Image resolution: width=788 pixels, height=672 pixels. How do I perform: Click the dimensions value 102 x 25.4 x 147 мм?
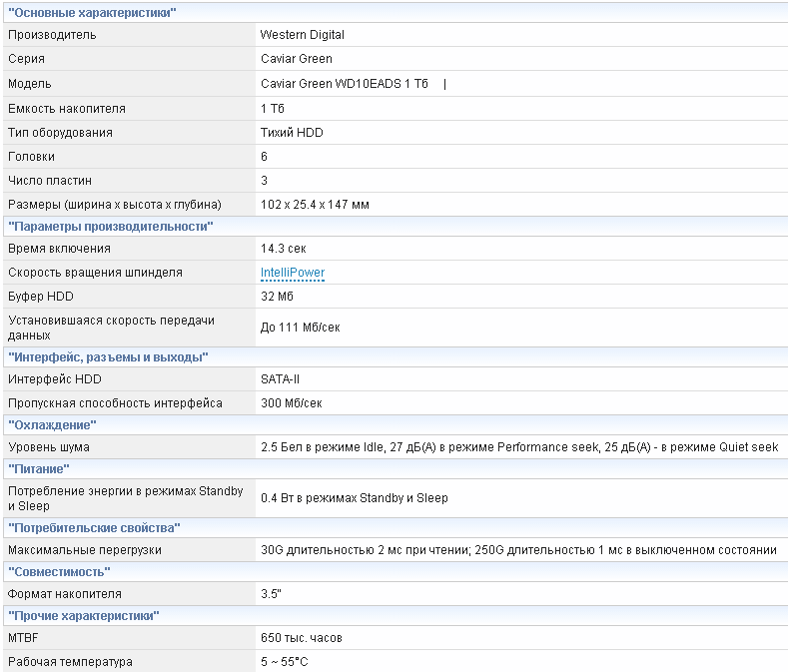[x=315, y=205]
